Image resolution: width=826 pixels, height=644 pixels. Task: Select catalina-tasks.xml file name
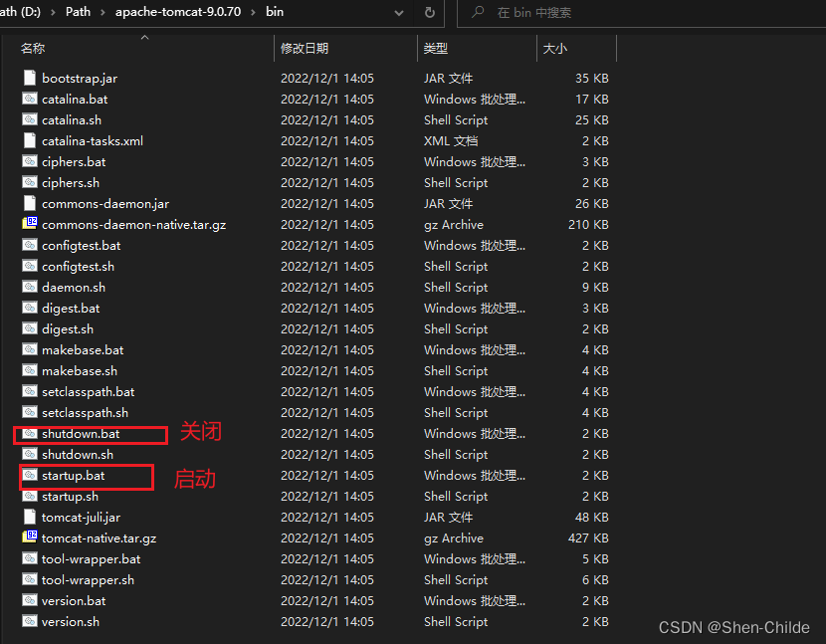pos(93,140)
